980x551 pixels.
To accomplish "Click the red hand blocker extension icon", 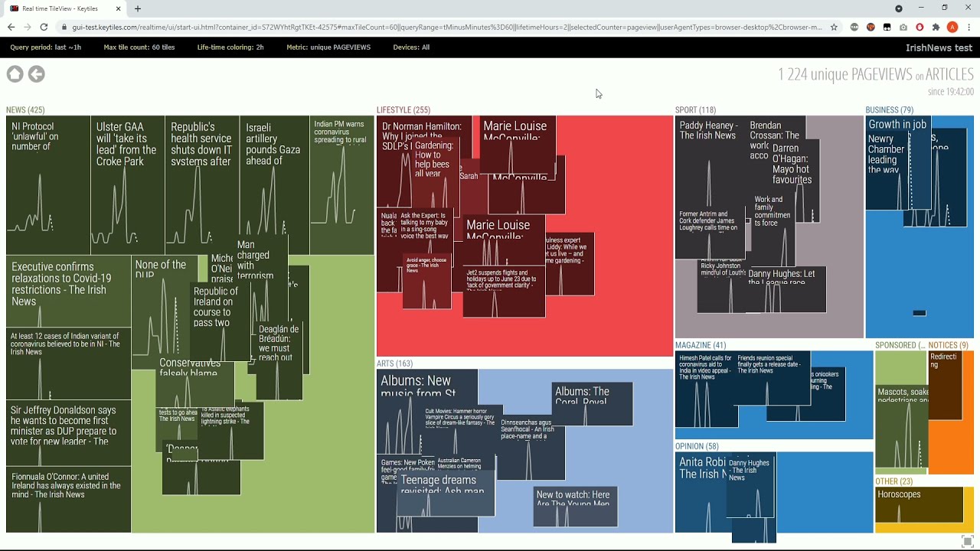I will (920, 27).
